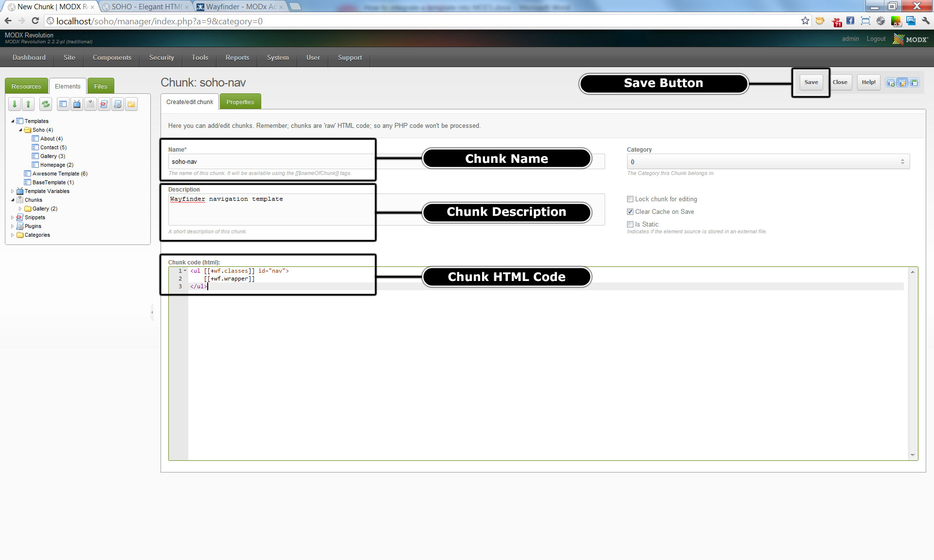Screen dimensions: 934x560
Task: Click the New Template Variable TV icon
Action: [x=77, y=104]
